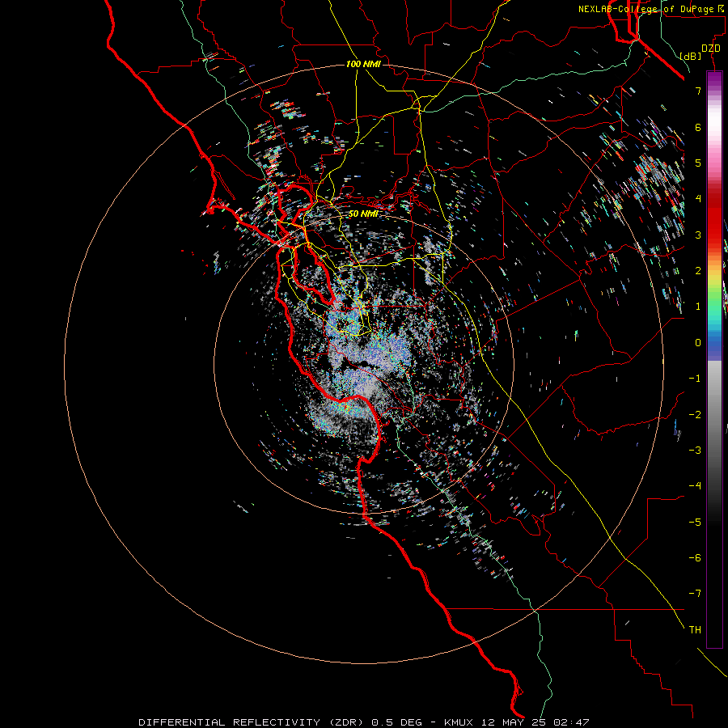Click the "-1" value on the color scale
The height and width of the screenshot is (728, 728).
click(x=695, y=379)
